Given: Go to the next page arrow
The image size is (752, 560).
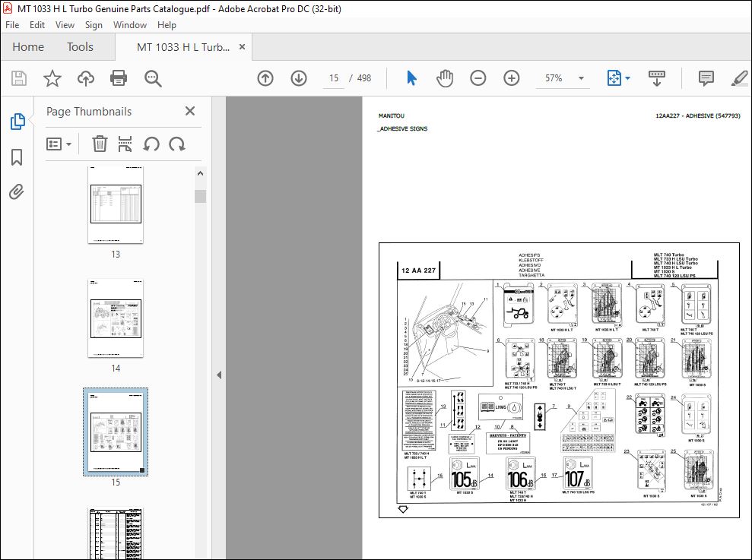Looking at the screenshot, I should 299,78.
